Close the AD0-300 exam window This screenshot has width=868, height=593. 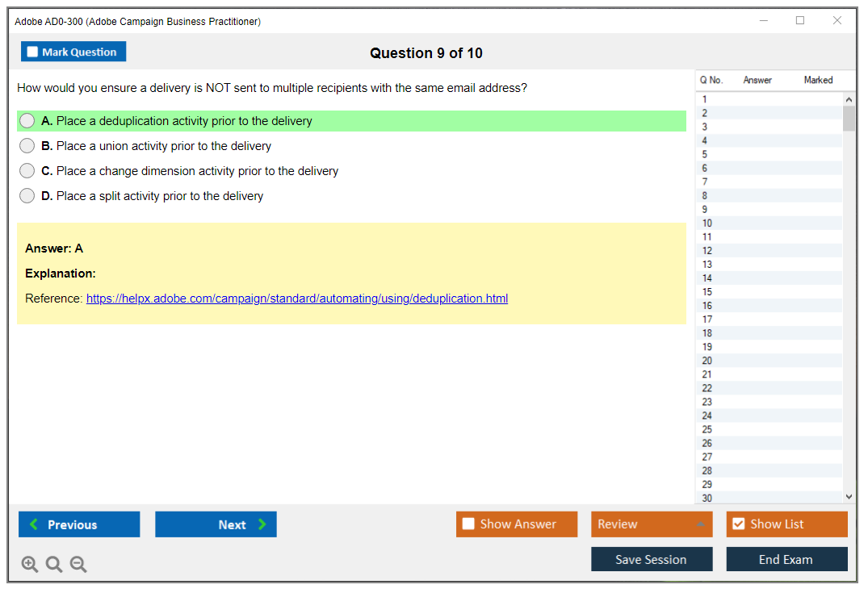[x=837, y=21]
